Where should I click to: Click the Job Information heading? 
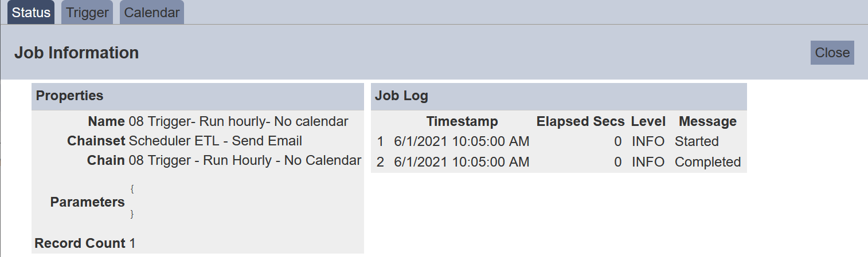[76, 53]
